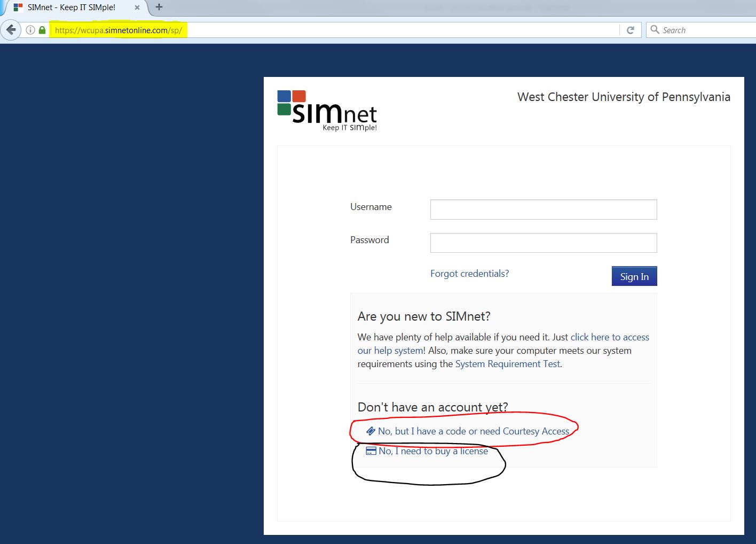
Task: Click the credit card icon beside buy a license
Action: (x=371, y=451)
